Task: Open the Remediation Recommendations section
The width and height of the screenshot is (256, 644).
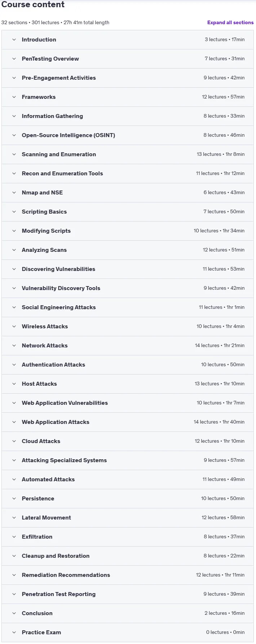Action: tap(128, 575)
